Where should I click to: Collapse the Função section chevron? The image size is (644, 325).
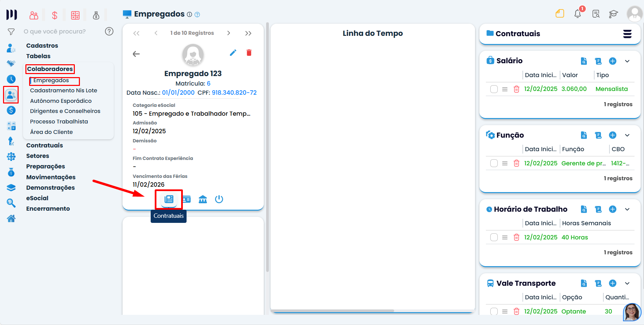pyautogui.click(x=627, y=135)
